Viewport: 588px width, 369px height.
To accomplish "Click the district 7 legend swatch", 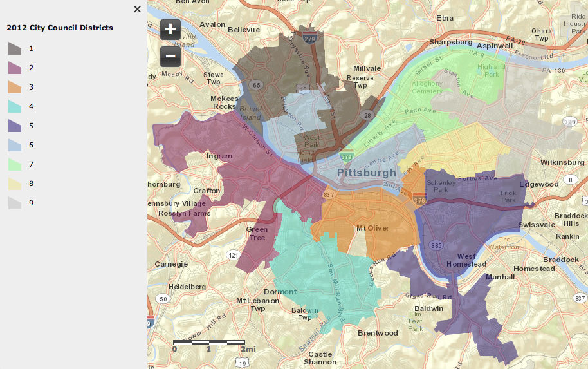I will tap(15, 164).
